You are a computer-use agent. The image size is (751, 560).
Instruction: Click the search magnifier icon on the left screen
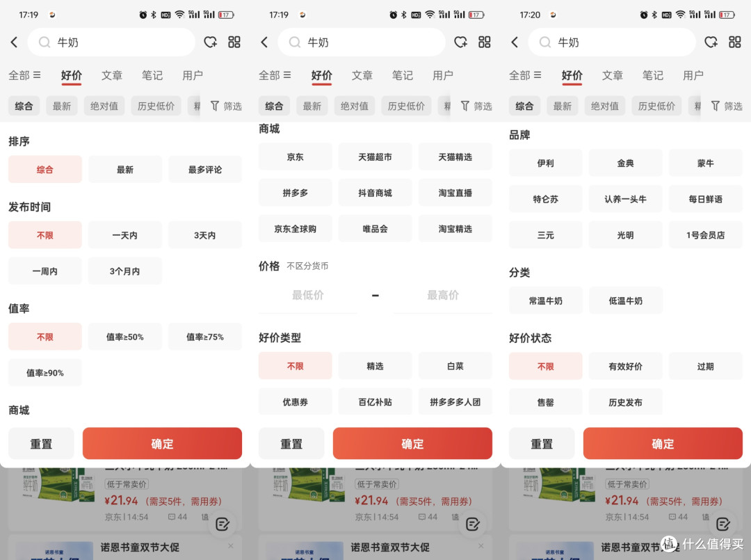44,42
